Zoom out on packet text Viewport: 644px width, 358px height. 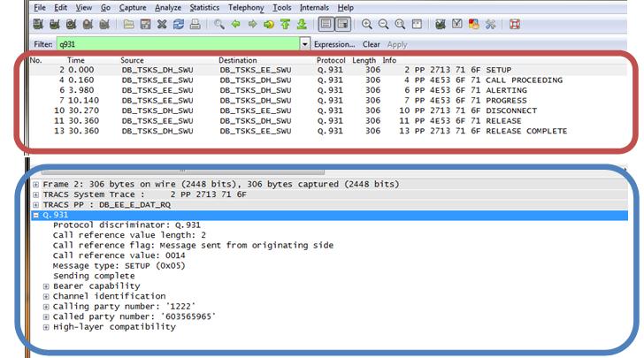pos(383,24)
